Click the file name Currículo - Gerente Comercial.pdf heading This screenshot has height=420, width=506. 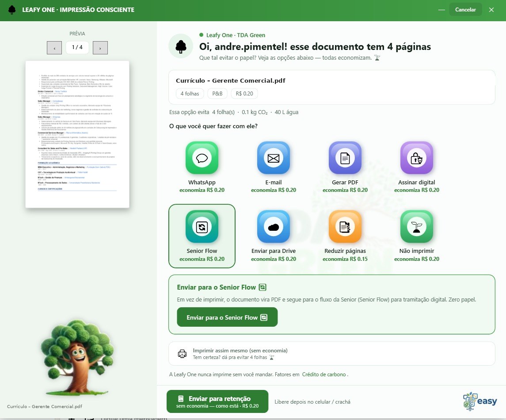(230, 80)
